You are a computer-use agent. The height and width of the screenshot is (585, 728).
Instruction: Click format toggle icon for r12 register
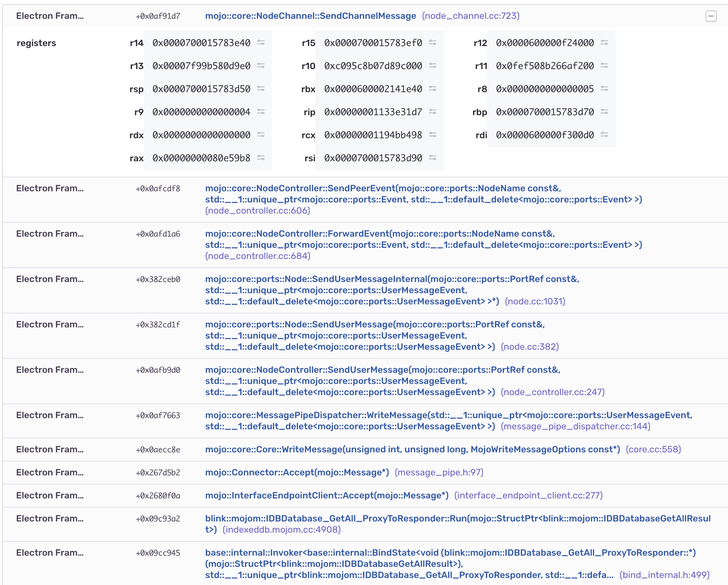(604, 43)
